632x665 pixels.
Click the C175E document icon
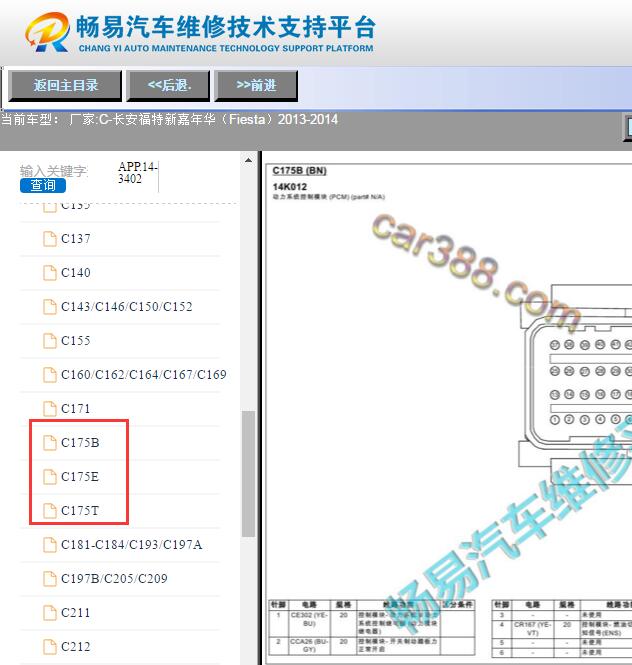pos(50,476)
